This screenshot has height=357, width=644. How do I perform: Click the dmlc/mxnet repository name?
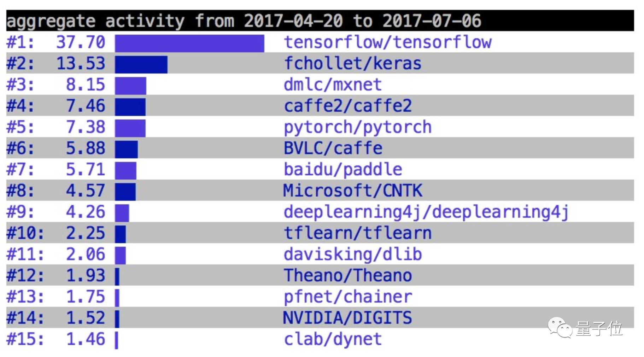[333, 85]
